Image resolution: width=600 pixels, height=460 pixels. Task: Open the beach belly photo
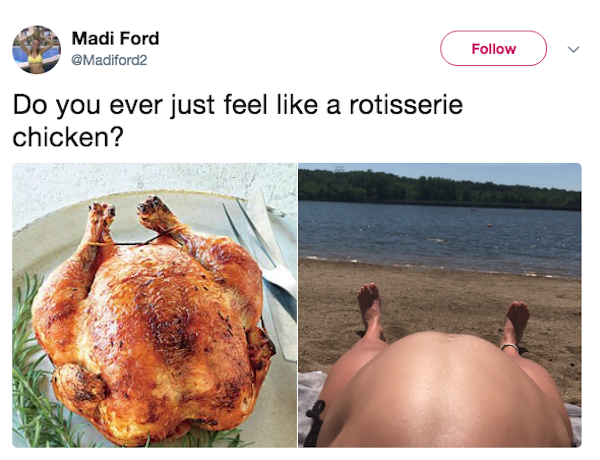click(x=440, y=305)
